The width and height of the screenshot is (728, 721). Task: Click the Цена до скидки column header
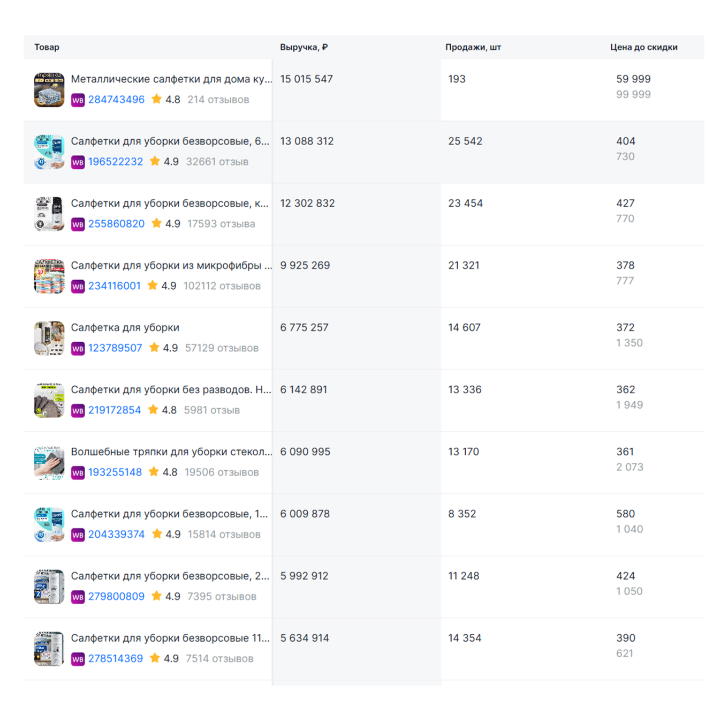click(x=643, y=47)
